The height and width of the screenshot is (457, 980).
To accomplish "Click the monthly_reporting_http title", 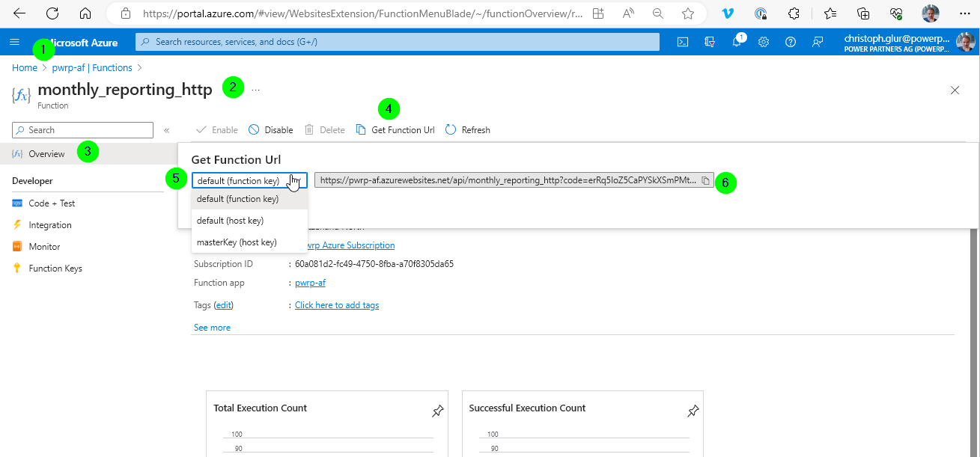I will pos(125,90).
